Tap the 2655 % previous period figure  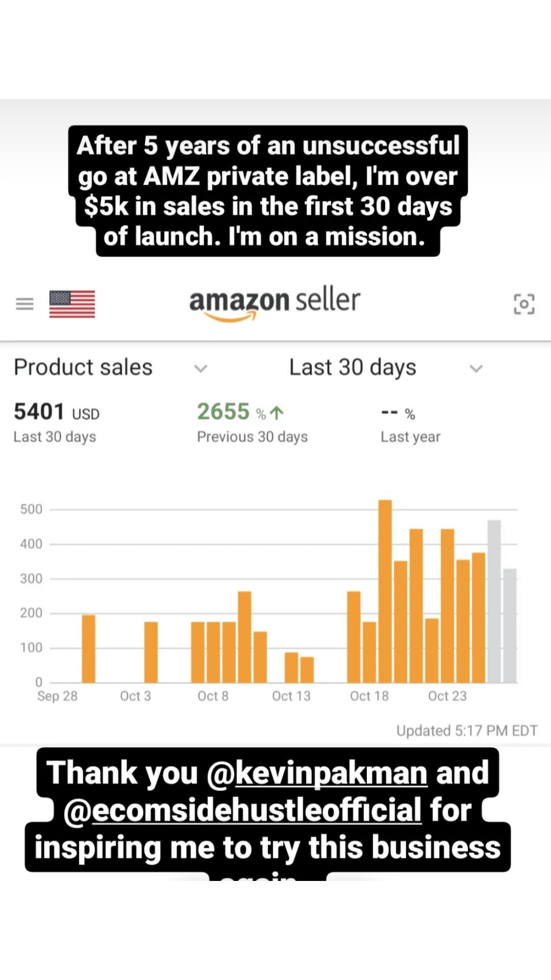[231, 412]
